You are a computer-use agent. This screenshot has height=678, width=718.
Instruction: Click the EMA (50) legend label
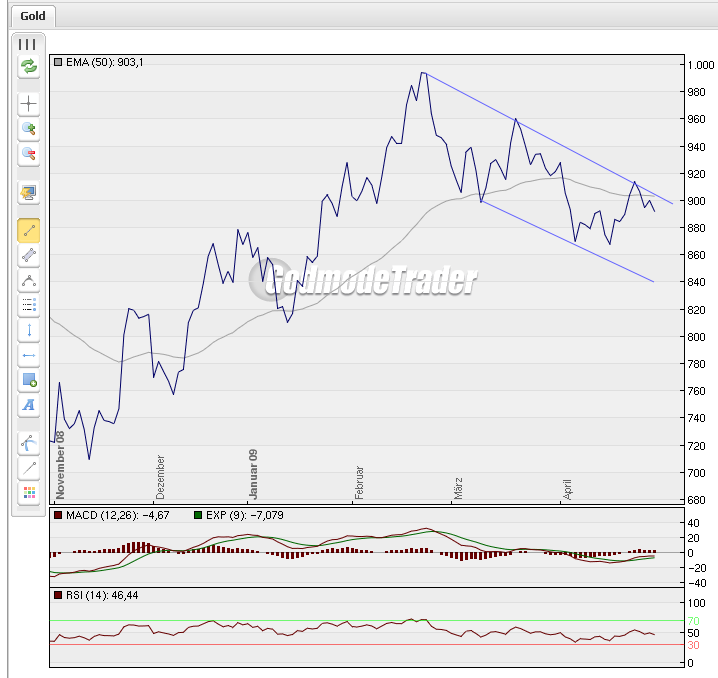pyautogui.click(x=104, y=62)
